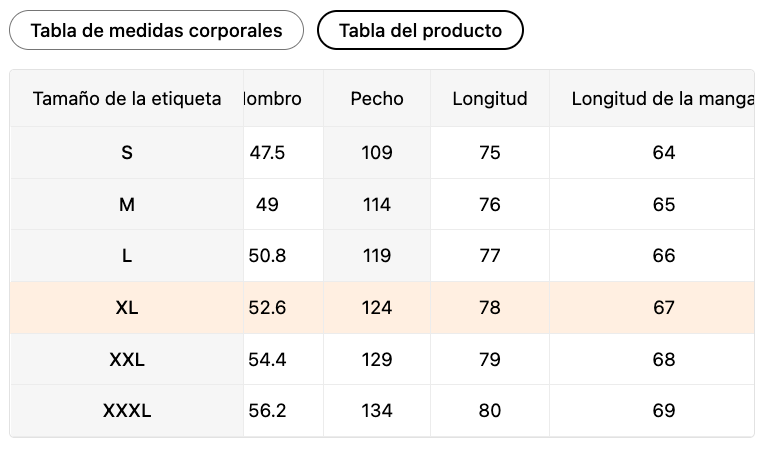Click the Longitud column header
This screenshot has height=458, width=772.
490,99
